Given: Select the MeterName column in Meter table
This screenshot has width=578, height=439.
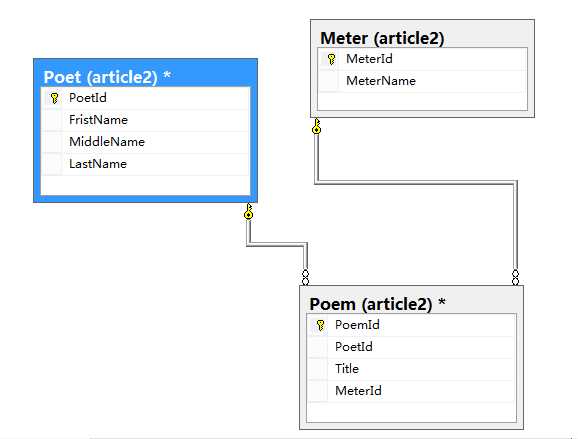Looking at the screenshot, I should coord(423,81).
